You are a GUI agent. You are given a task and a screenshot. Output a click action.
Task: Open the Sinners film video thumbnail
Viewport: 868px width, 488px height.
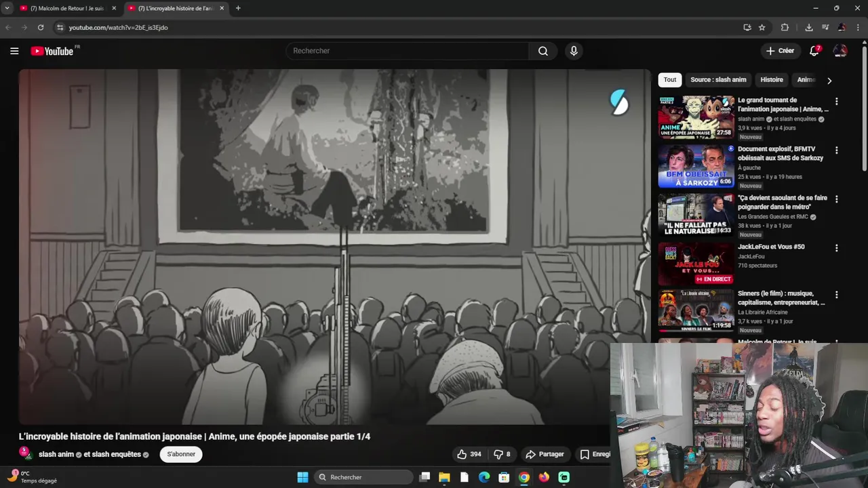tap(696, 311)
